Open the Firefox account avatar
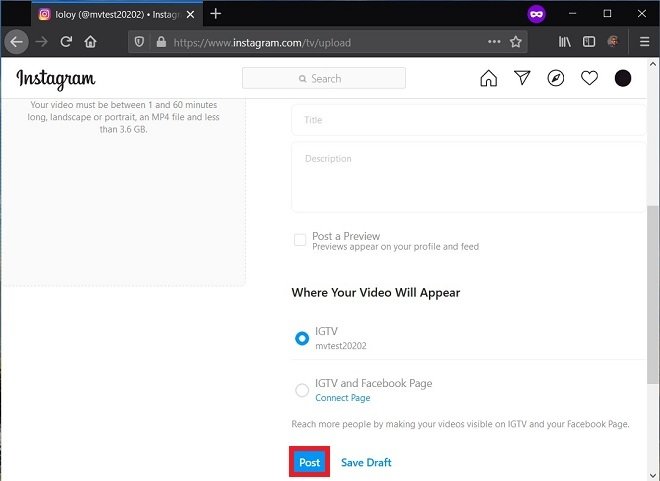The width and height of the screenshot is (660, 481). (x=613, y=42)
